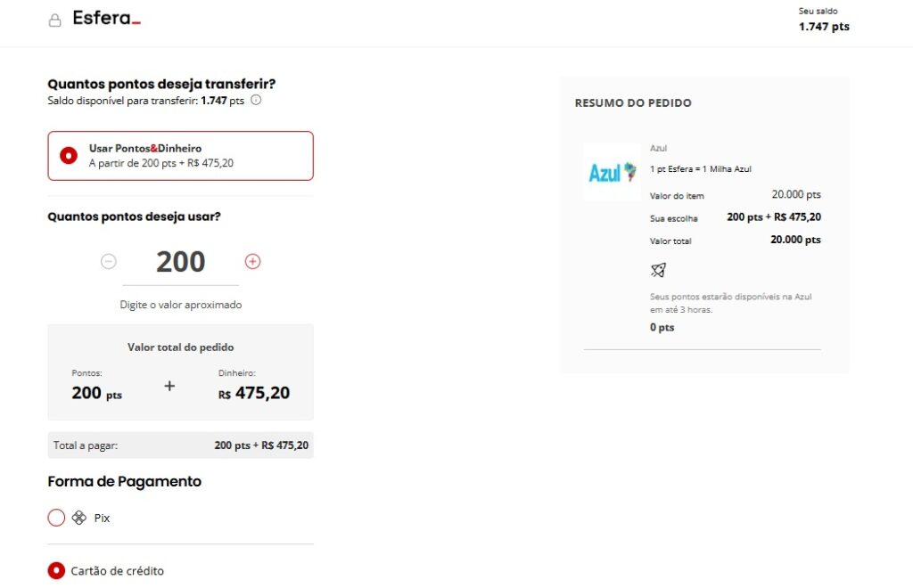Click the Total a pagar row
This screenshot has width=913, height=588.
[180, 445]
